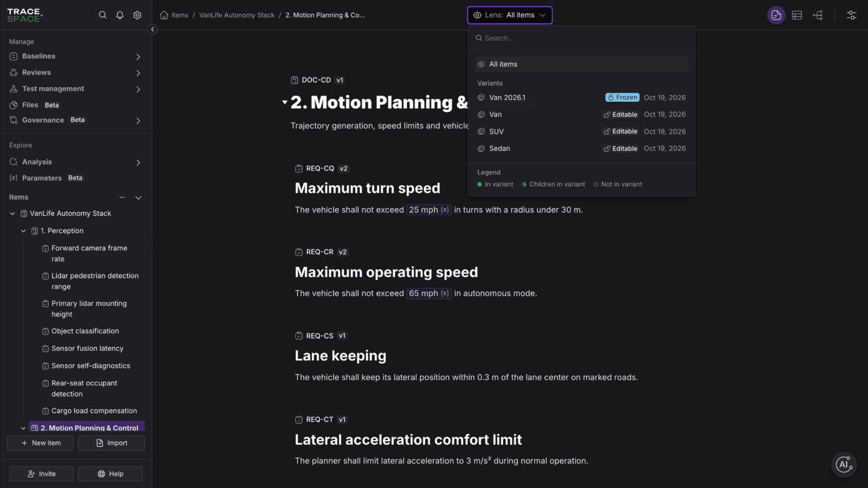Image resolution: width=868 pixels, height=488 pixels.
Task: Click the parameter icon beside 65 mph
Action: tap(445, 293)
